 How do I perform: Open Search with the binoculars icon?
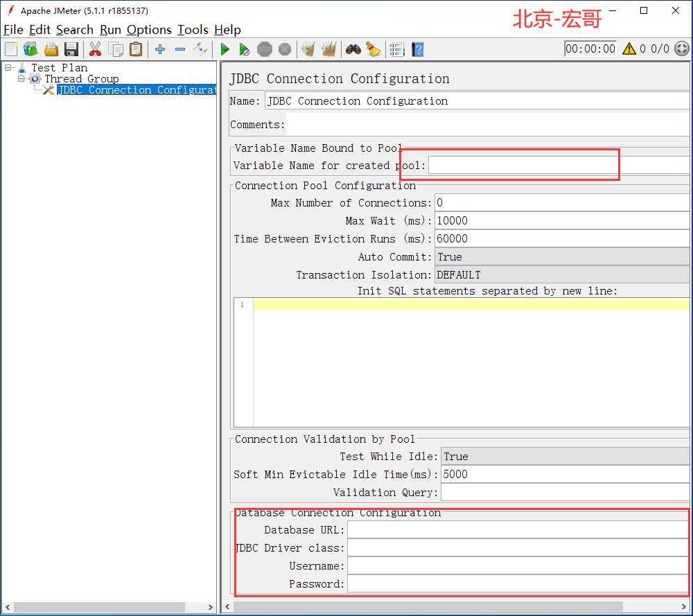353,49
